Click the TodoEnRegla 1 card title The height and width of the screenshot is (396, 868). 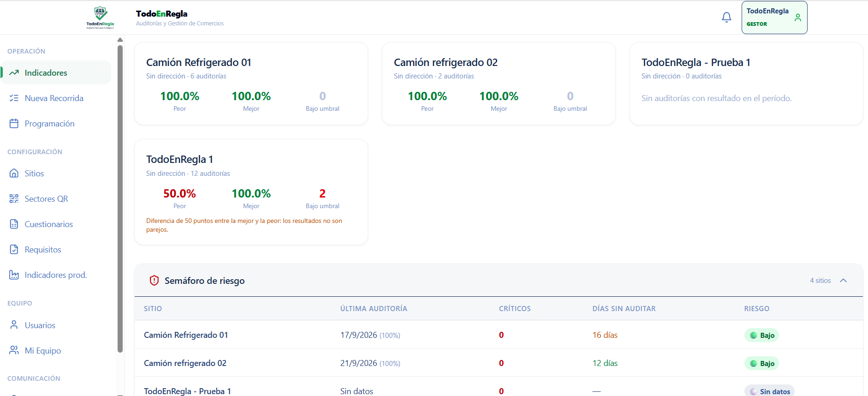[179, 159]
